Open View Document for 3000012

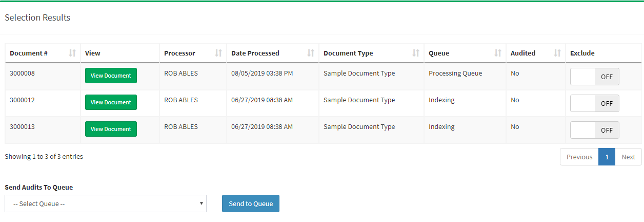point(111,102)
